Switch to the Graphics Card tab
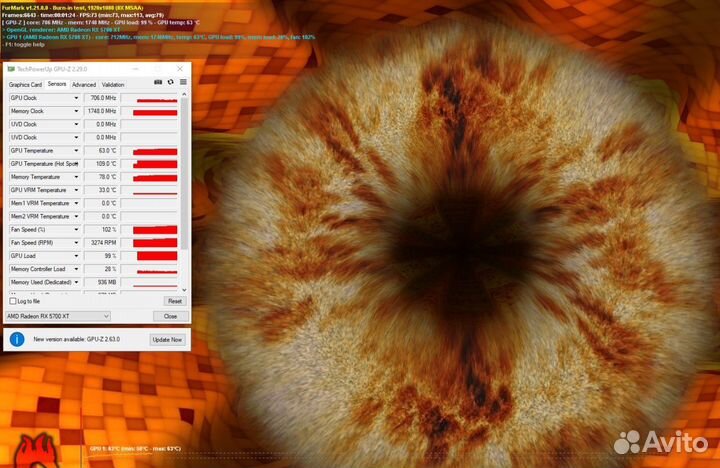 click(26, 85)
